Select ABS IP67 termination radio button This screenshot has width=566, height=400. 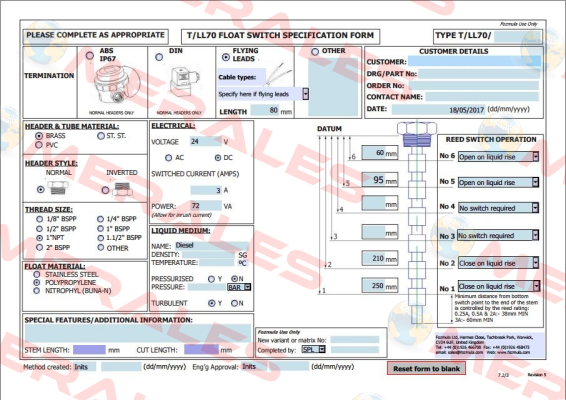click(x=89, y=56)
